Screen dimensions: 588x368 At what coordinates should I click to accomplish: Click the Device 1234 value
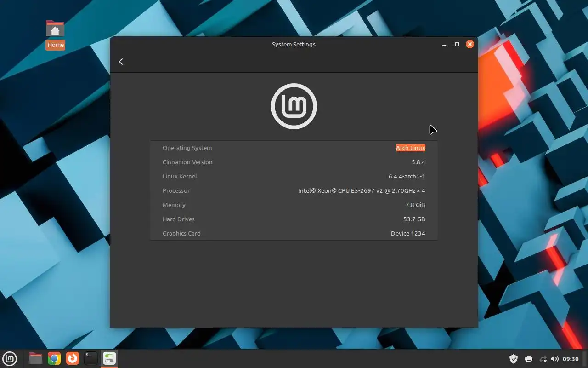click(x=408, y=233)
